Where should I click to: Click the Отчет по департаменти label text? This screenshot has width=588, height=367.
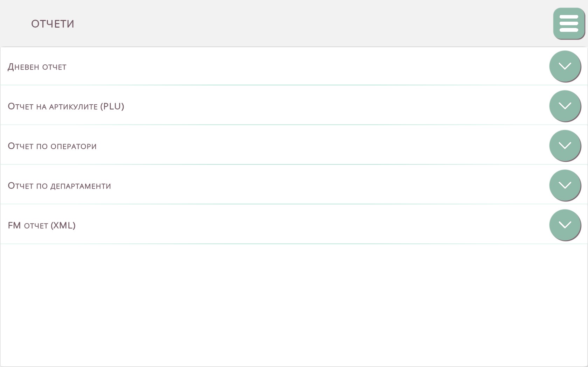(x=59, y=186)
